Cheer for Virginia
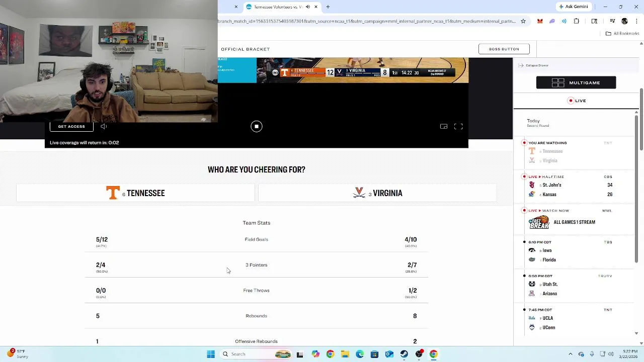The width and height of the screenshot is (644, 362). [x=377, y=193]
